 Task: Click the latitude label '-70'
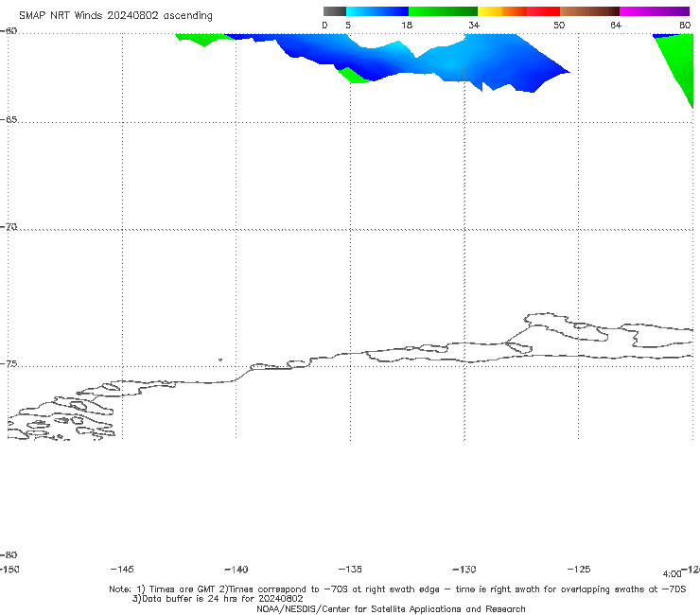(x=9, y=226)
